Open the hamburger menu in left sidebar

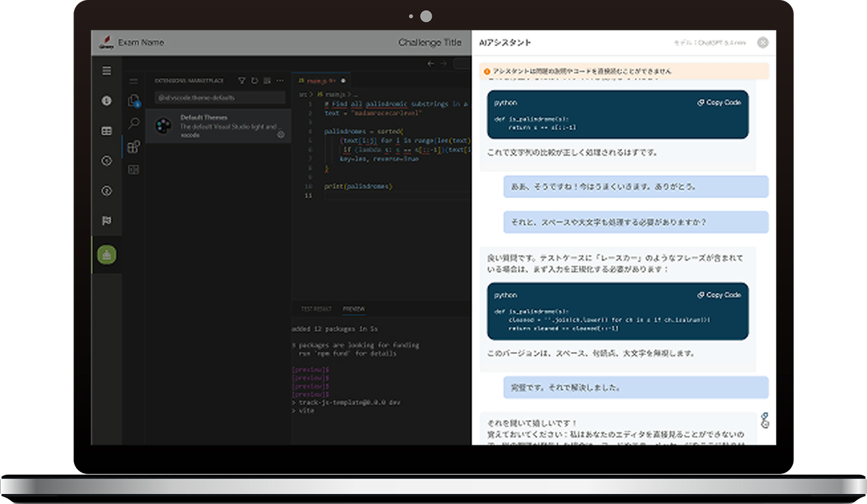pos(107,71)
